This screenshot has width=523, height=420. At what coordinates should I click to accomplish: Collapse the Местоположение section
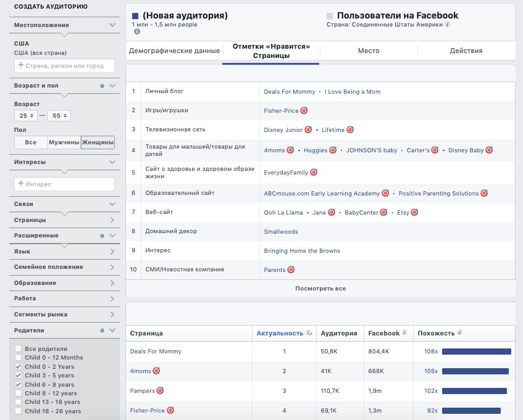[x=112, y=25]
